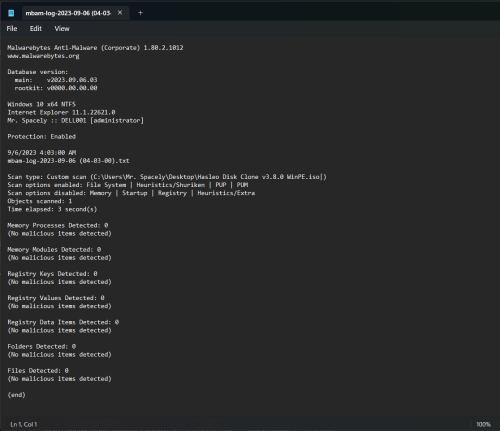Click the 'Memory Modules Detected: 0' line

[x=54, y=250]
